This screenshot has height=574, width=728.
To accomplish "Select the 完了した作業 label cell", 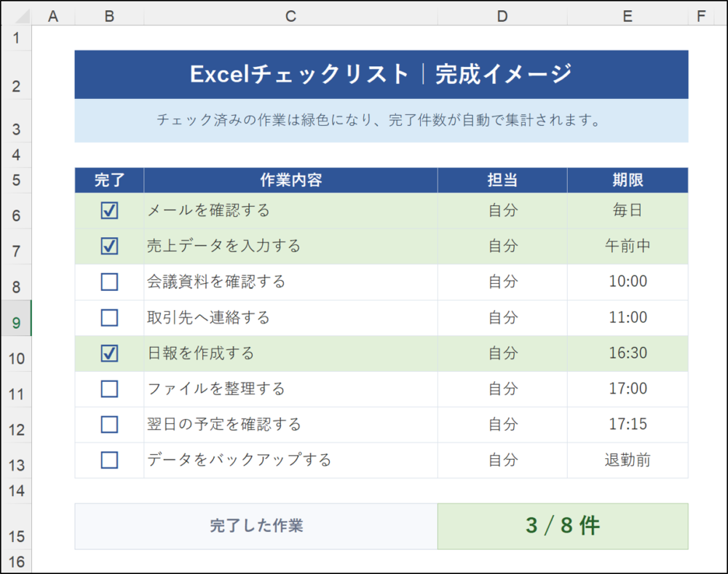I will [256, 526].
